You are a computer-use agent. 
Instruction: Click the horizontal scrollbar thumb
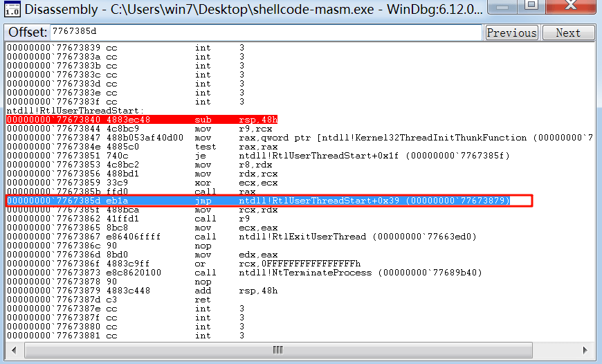coord(276,350)
